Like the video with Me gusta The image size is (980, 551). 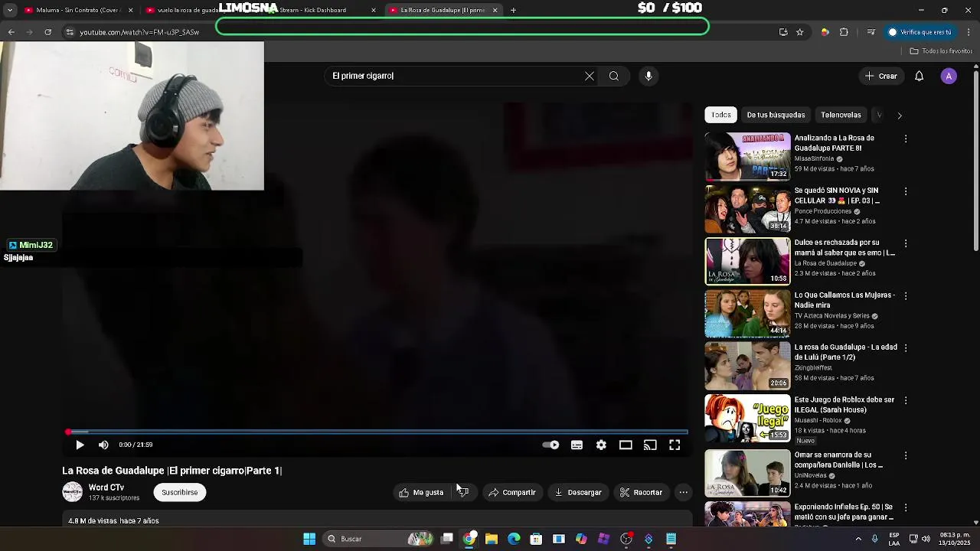(x=422, y=492)
